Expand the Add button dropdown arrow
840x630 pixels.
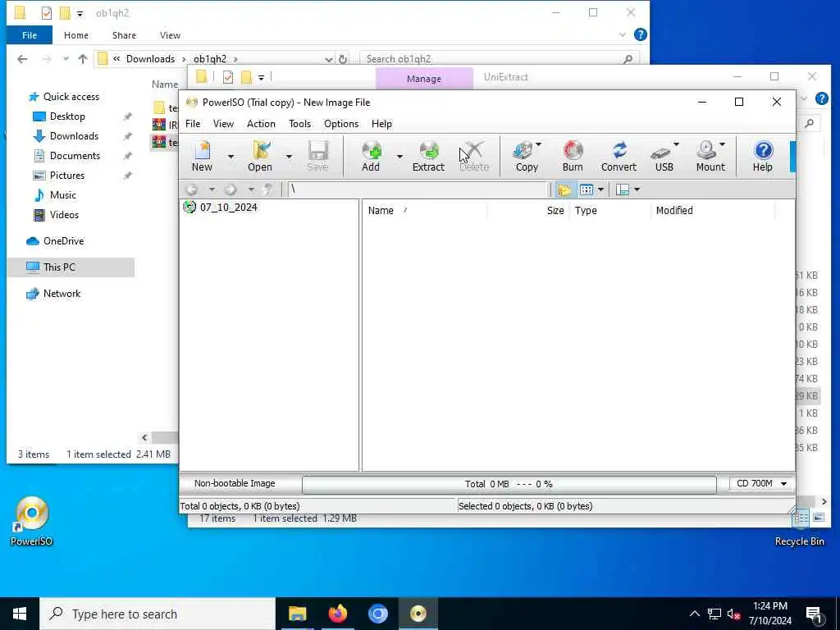(x=399, y=157)
